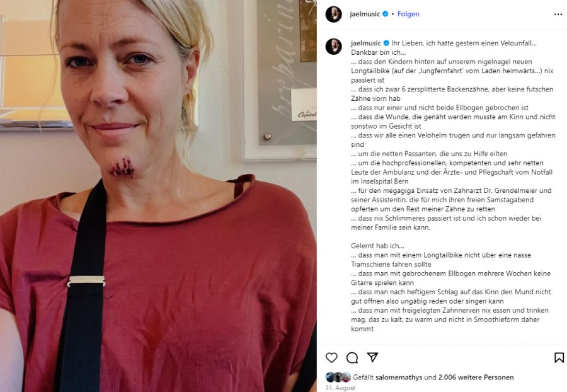
Task: Click verified badge in header
Action: pos(386,14)
